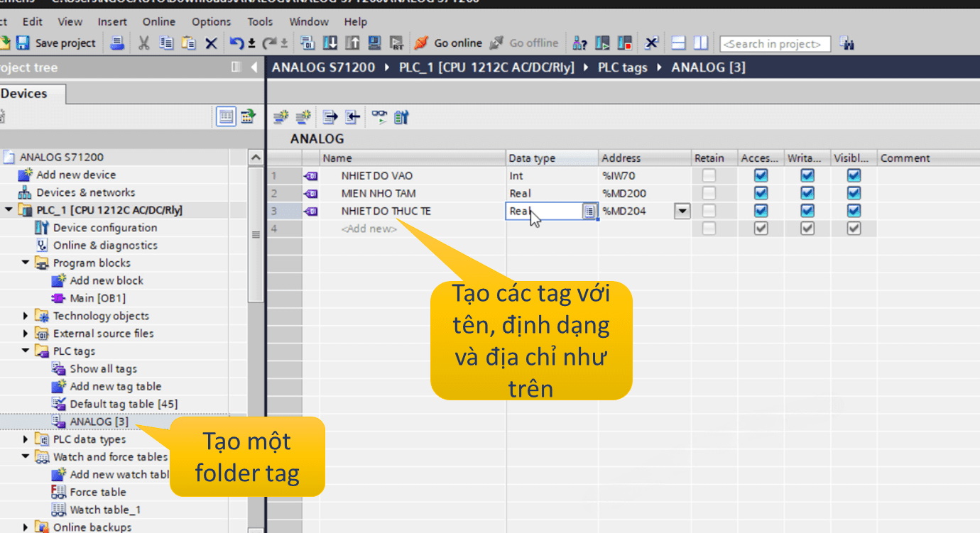Click the Start simulation icon
Viewport: 980px width, 533px height.
coord(375,43)
